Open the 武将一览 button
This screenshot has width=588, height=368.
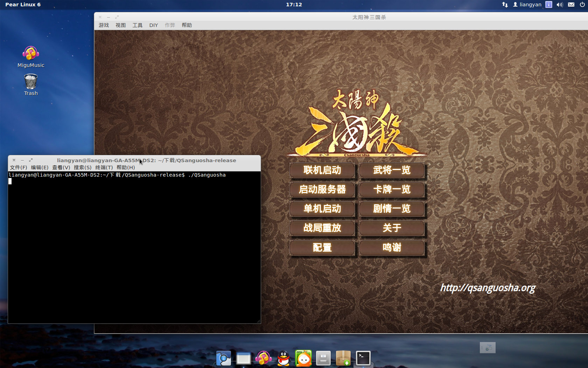tap(392, 170)
